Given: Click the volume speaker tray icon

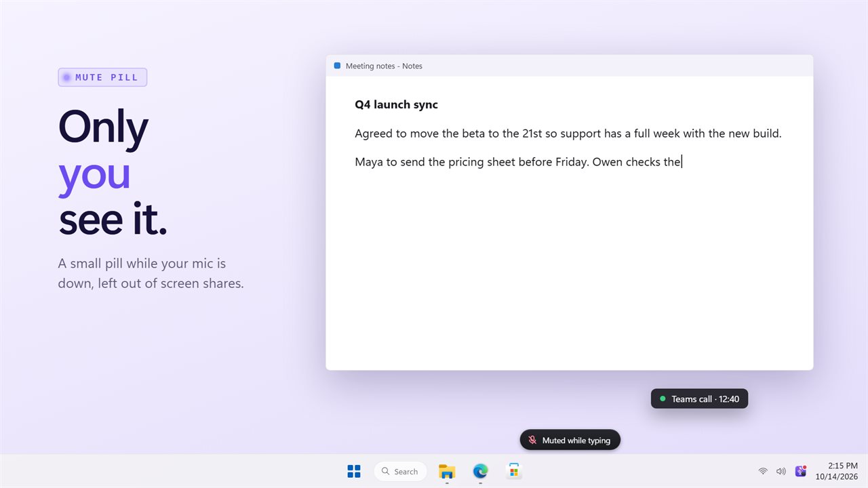Looking at the screenshot, I should coord(781,471).
